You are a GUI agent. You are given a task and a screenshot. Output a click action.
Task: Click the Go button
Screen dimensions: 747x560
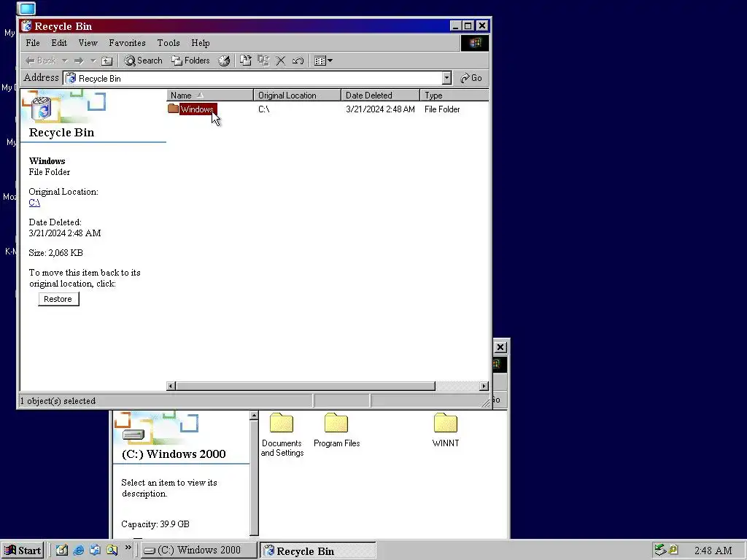[x=471, y=78]
